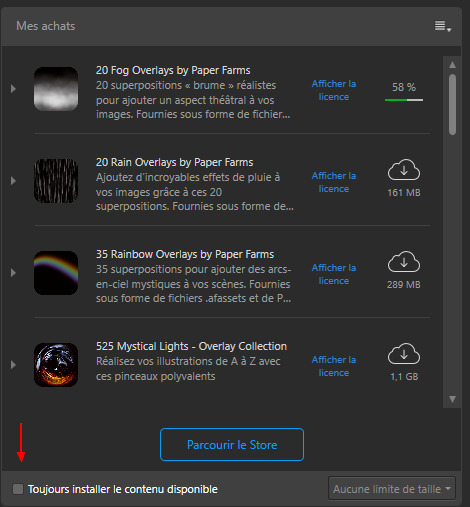Select the 35 Rainbow Overlays thumbnail

click(x=56, y=273)
